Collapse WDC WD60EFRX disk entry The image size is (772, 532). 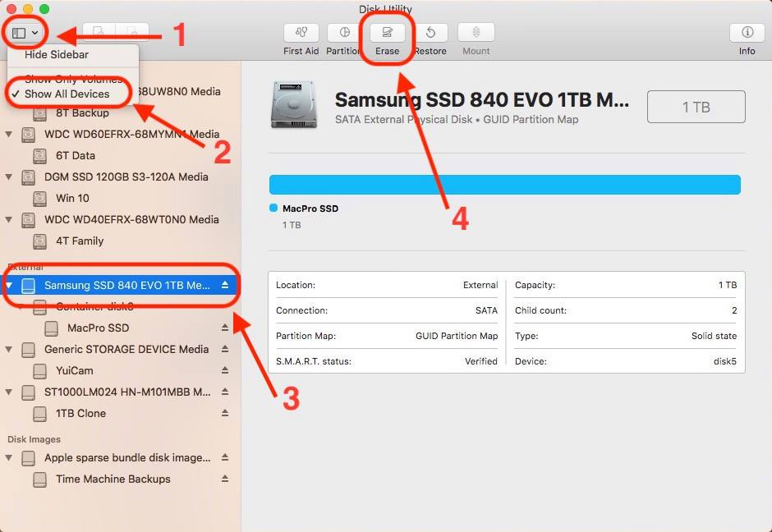(8, 134)
